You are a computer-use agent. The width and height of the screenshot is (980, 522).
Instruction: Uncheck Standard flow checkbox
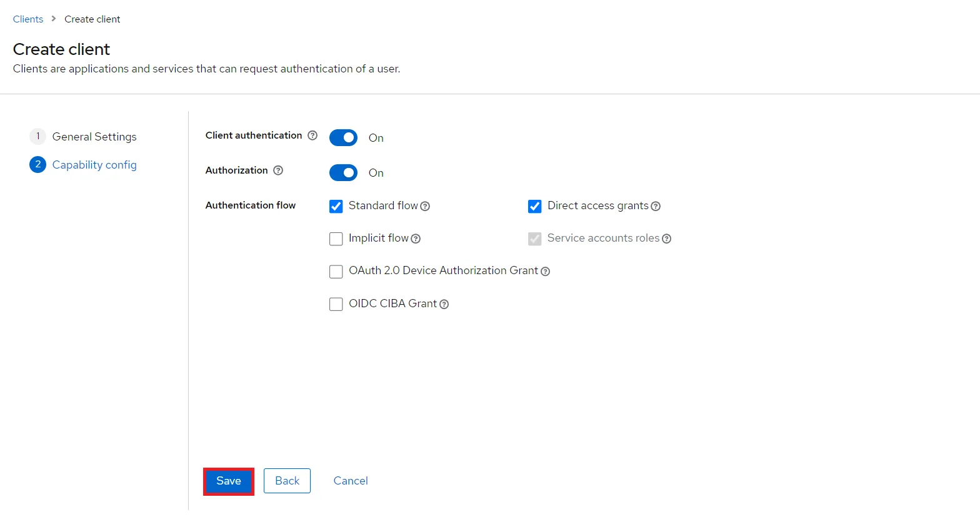coord(336,206)
